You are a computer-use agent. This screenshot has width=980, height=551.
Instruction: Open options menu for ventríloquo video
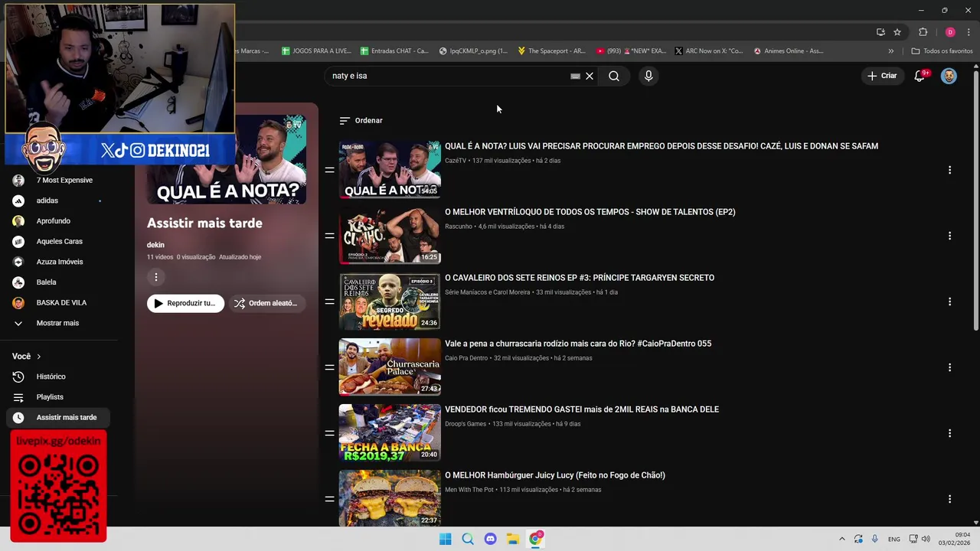pyautogui.click(x=949, y=236)
